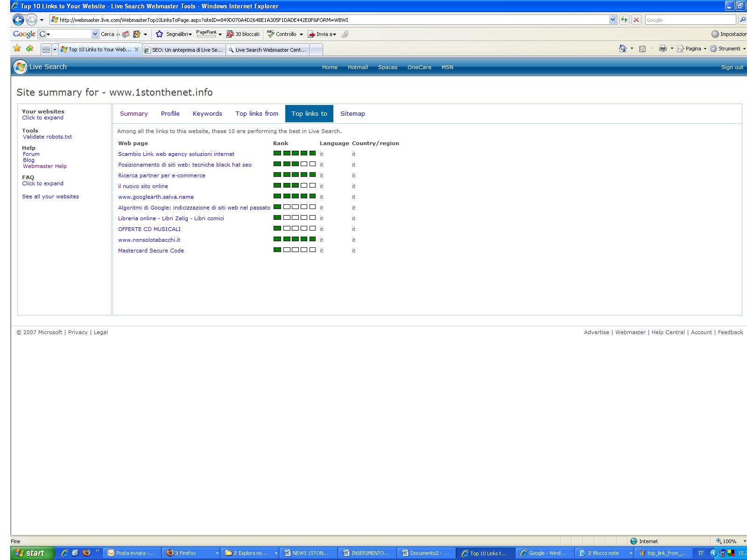Click the URL address bar field
This screenshot has height=560, width=747.
pos(329,20)
